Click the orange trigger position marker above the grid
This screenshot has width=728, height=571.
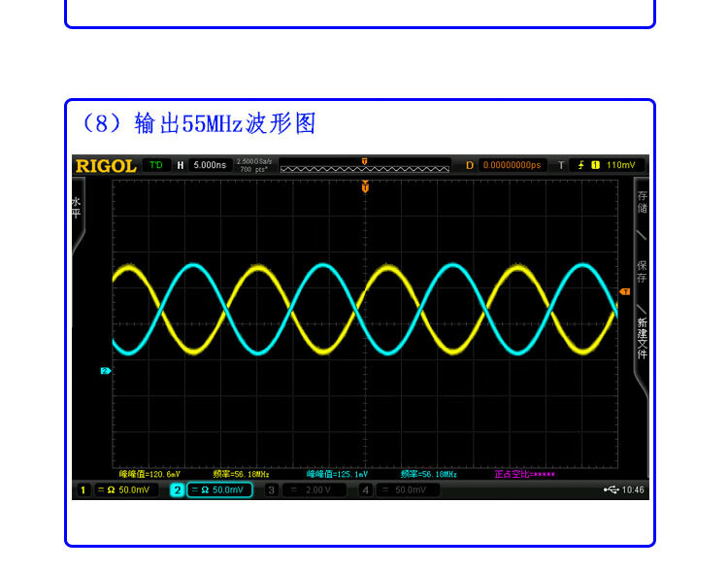(x=365, y=186)
